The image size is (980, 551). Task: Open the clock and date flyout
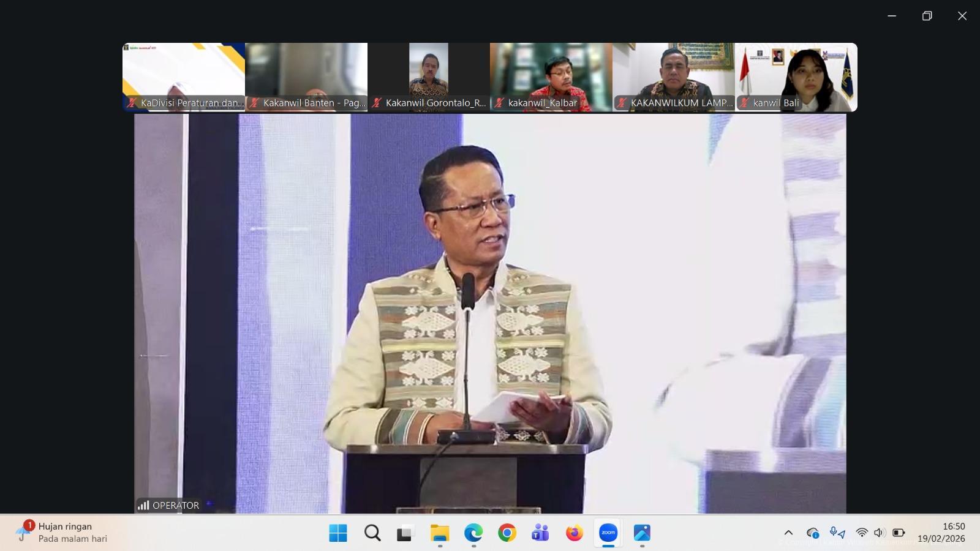point(941,533)
